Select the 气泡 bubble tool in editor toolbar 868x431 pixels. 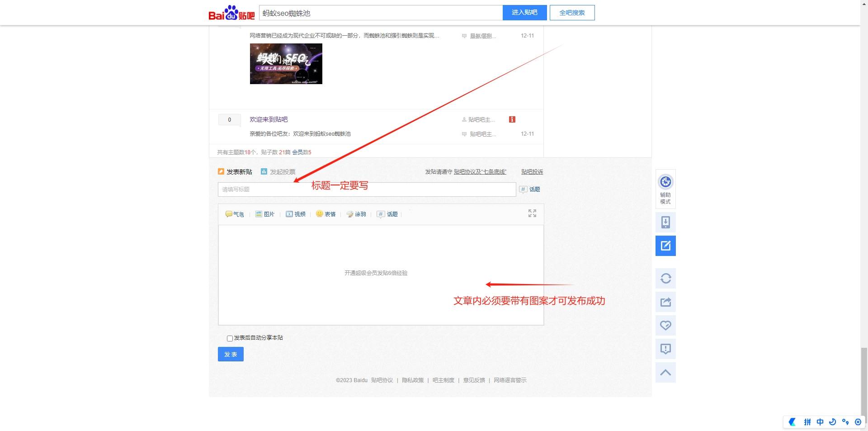235,214
